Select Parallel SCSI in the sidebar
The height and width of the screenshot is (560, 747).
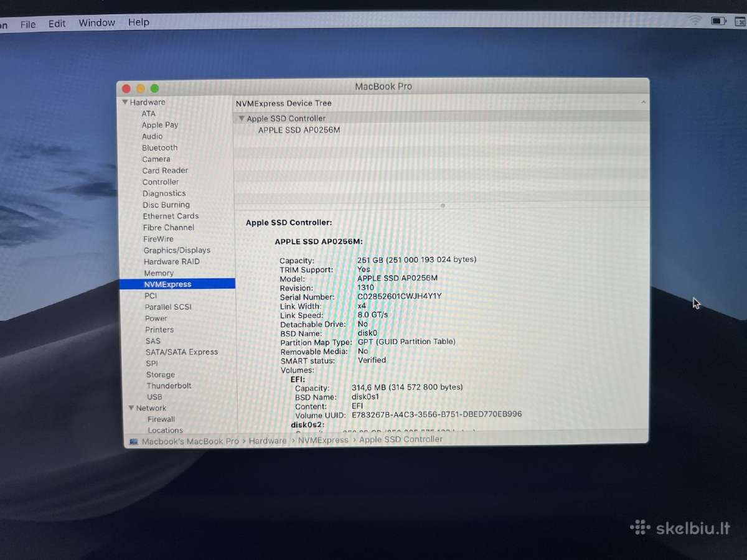[168, 307]
